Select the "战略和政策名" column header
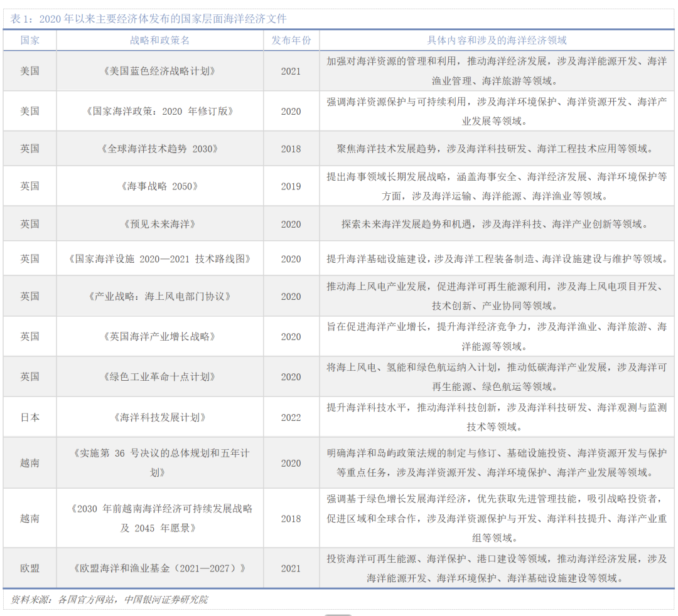Viewport: 678px width, 616px height. [x=159, y=40]
